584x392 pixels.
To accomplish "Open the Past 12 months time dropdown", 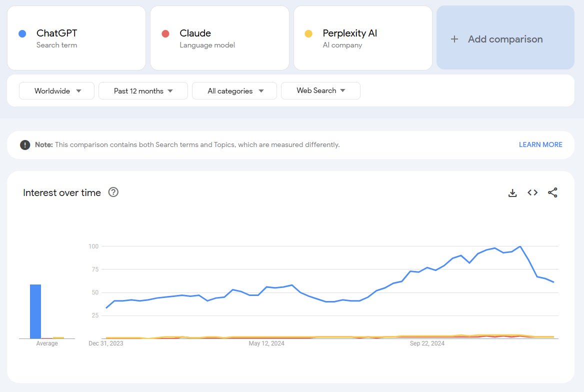I will [143, 90].
